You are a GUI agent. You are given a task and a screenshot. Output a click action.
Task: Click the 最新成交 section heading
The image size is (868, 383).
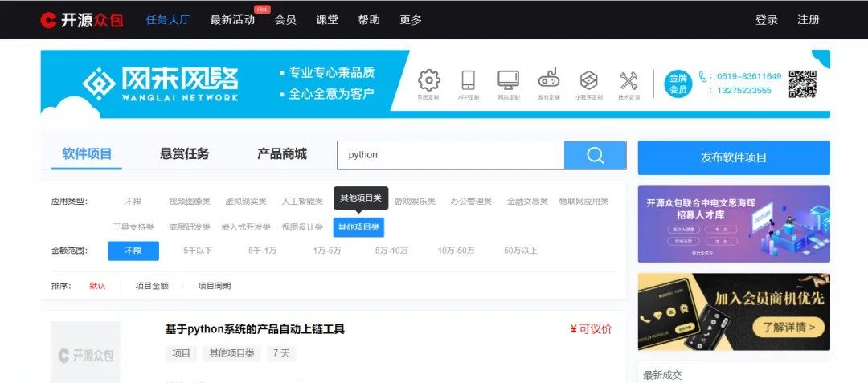point(662,376)
